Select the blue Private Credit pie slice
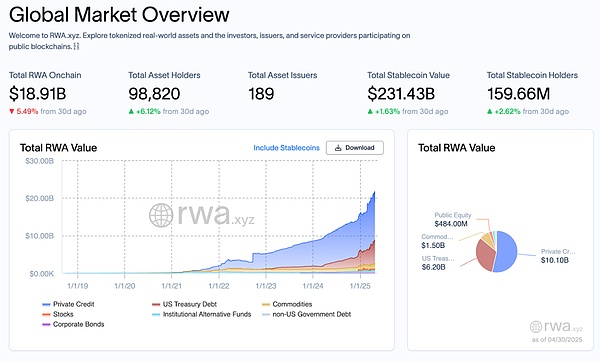Screen dimensions: 600x362 coord(506,251)
